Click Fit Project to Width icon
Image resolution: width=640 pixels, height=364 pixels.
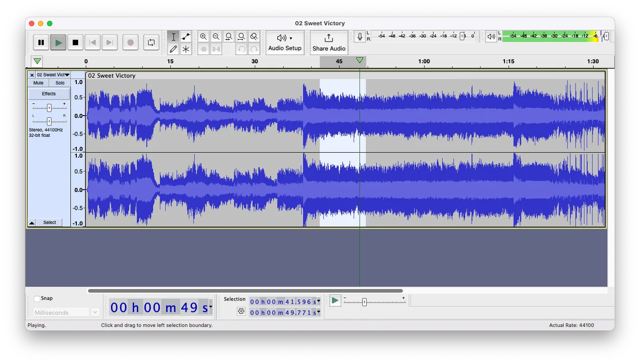(242, 37)
